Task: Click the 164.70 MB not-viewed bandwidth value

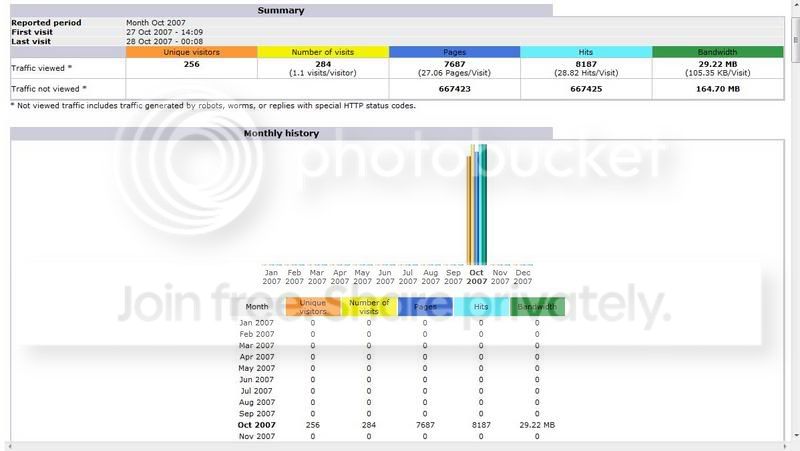Action: (x=717, y=89)
